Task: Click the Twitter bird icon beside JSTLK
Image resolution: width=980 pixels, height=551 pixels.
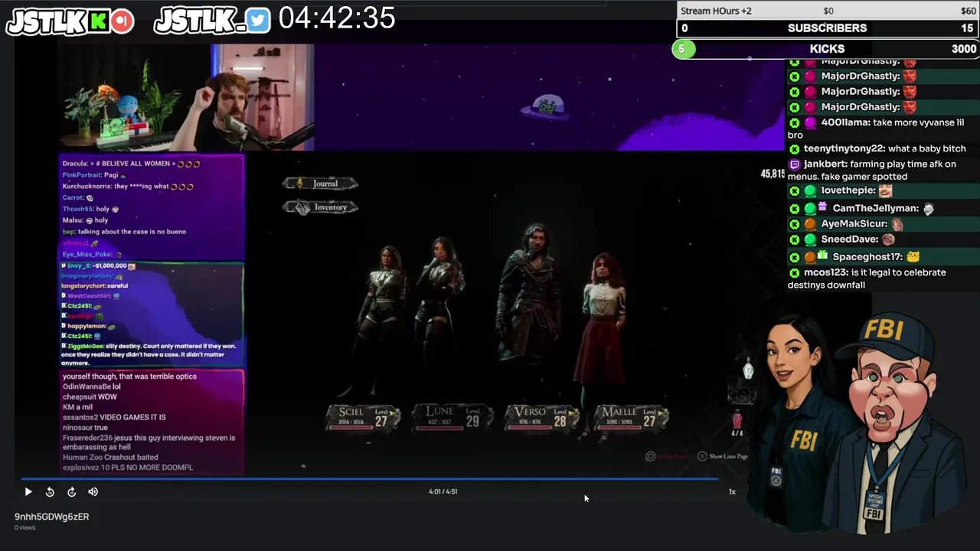Action: coord(259,21)
